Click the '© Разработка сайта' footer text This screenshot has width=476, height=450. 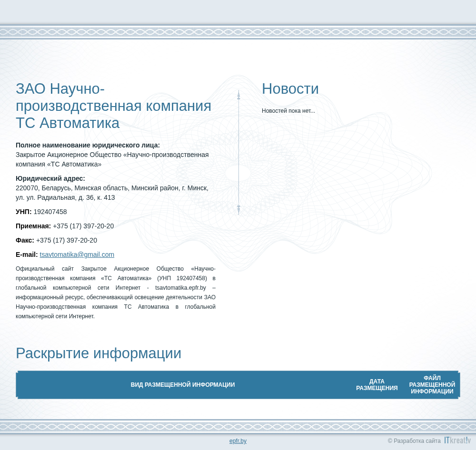coord(414,441)
